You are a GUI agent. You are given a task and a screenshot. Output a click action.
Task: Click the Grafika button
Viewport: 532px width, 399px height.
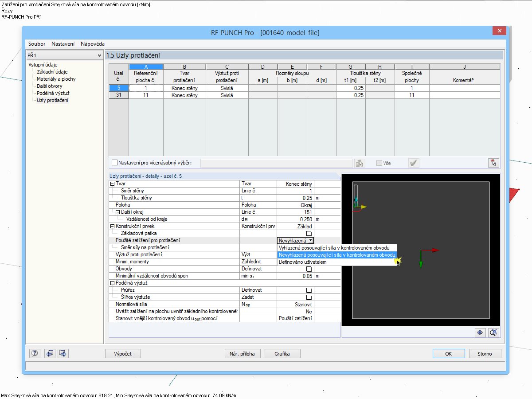[282, 353]
